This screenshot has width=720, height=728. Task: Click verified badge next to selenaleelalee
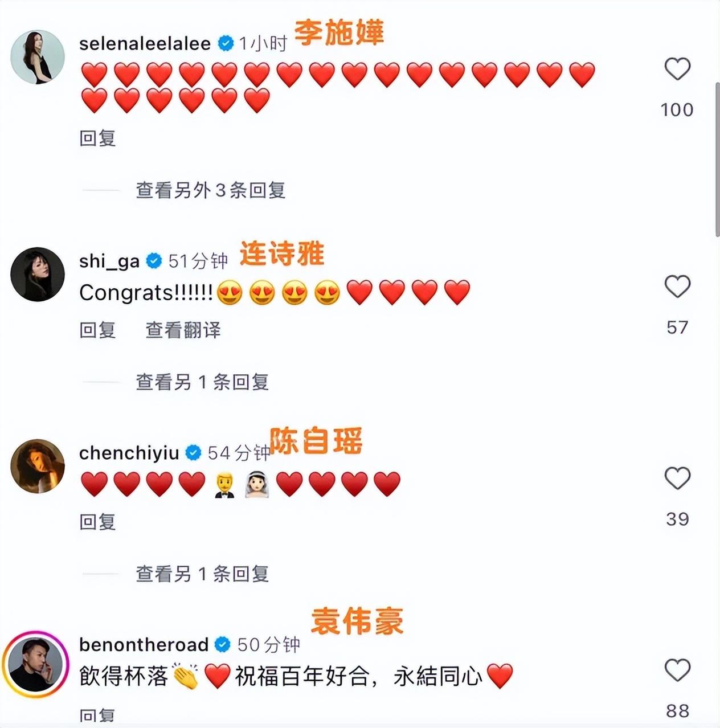coord(226,43)
